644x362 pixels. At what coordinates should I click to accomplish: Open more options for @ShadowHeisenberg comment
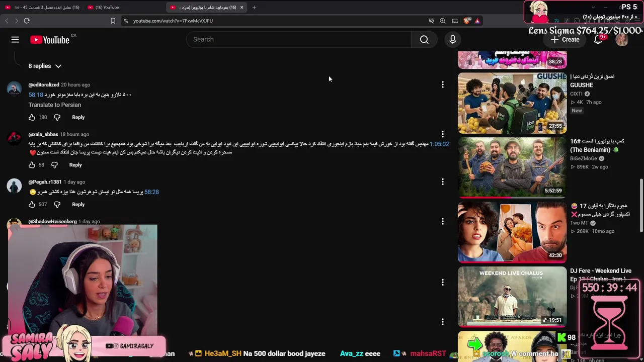pyautogui.click(x=443, y=221)
